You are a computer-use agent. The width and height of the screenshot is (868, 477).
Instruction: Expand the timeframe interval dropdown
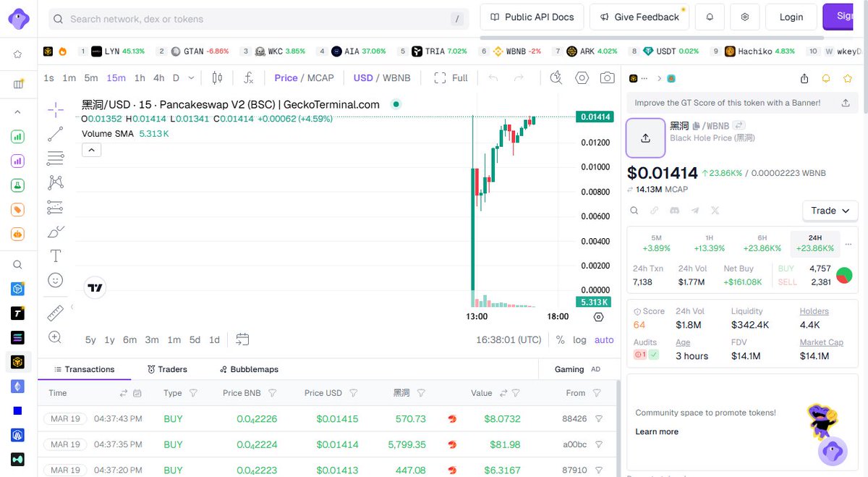pos(191,77)
